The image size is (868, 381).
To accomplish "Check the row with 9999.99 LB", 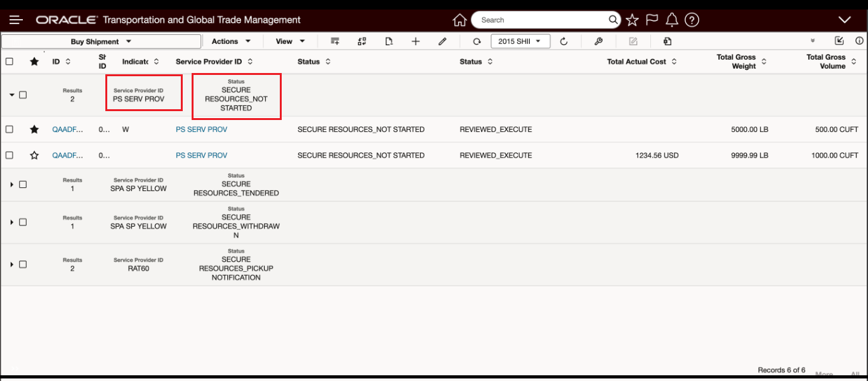I will click(x=10, y=155).
